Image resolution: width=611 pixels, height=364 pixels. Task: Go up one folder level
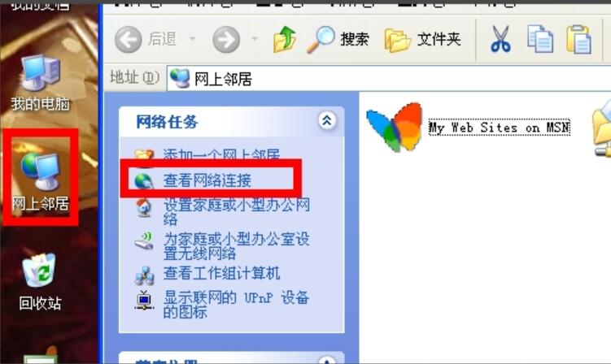tap(284, 39)
